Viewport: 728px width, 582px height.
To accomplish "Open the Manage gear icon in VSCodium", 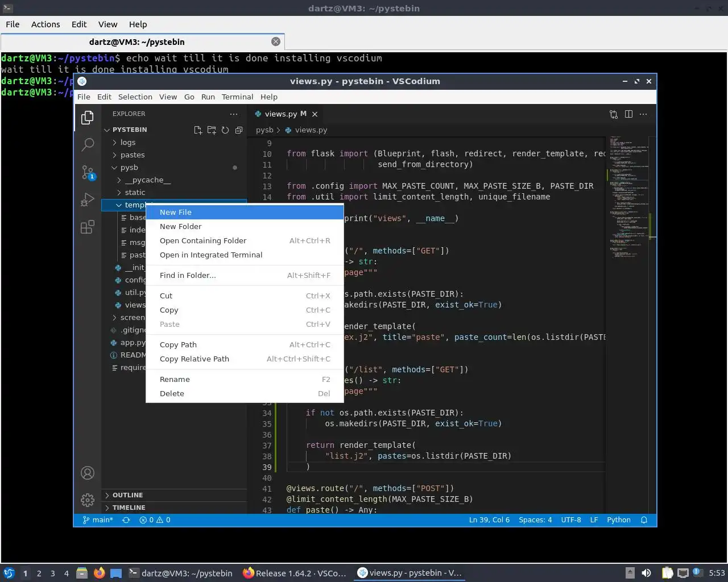I will 88,500.
